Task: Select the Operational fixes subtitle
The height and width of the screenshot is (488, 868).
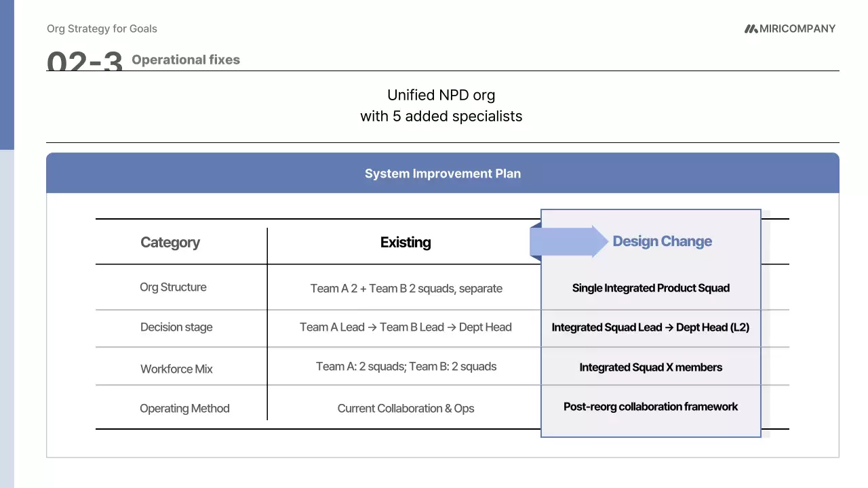Action: [186, 60]
